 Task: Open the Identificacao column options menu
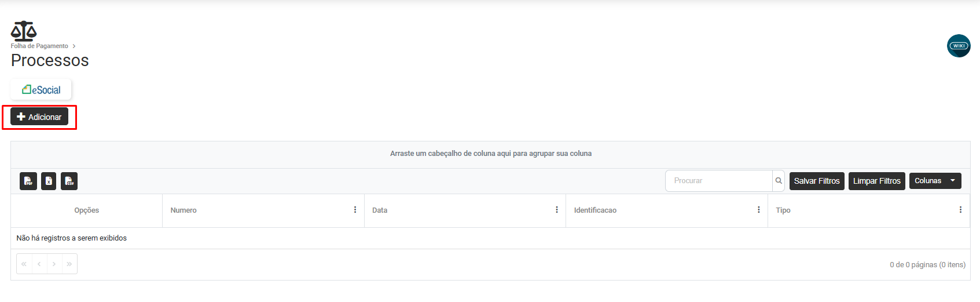pyautogui.click(x=758, y=210)
